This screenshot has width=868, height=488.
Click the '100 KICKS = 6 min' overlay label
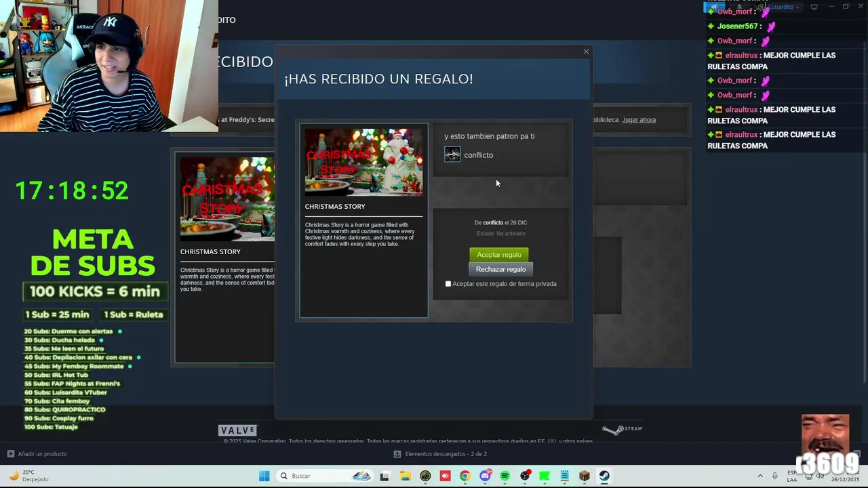tap(95, 292)
